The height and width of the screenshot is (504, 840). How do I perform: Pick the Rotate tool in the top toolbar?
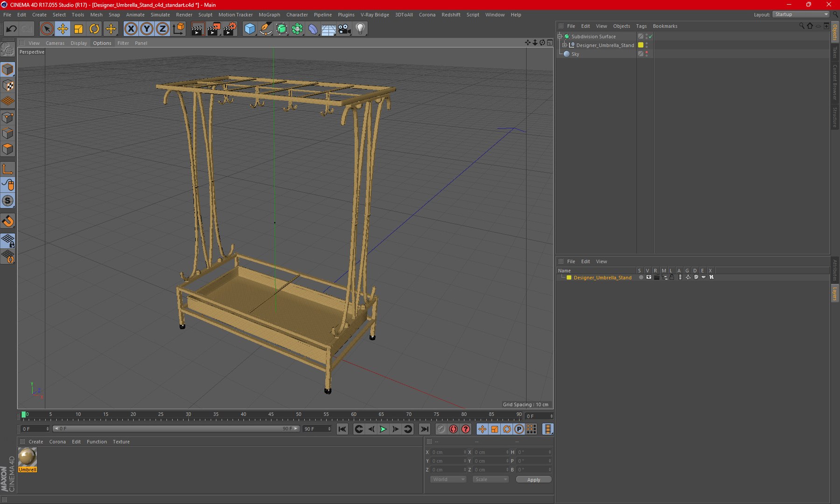point(94,29)
